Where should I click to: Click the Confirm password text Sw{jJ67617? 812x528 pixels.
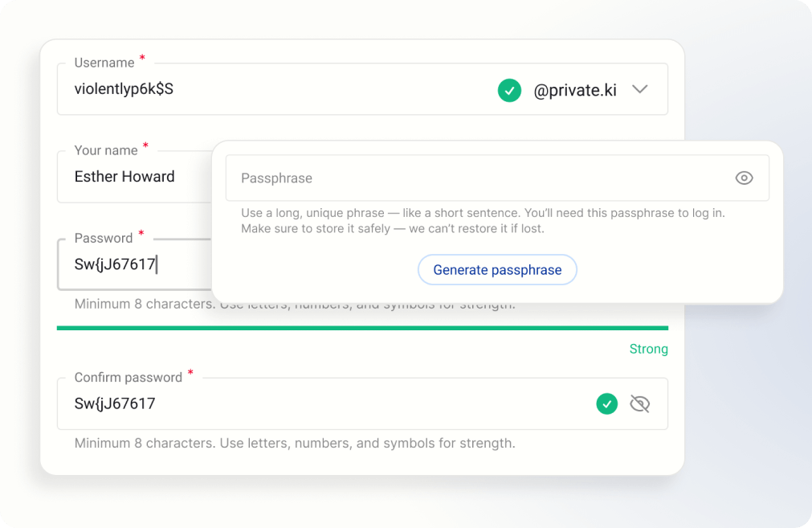115,403
